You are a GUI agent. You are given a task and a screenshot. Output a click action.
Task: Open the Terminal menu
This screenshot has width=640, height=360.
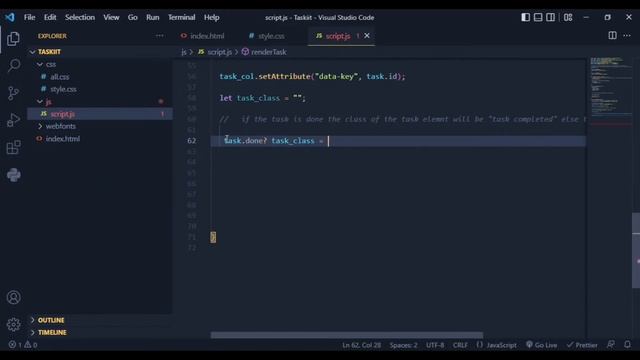[x=182, y=17]
